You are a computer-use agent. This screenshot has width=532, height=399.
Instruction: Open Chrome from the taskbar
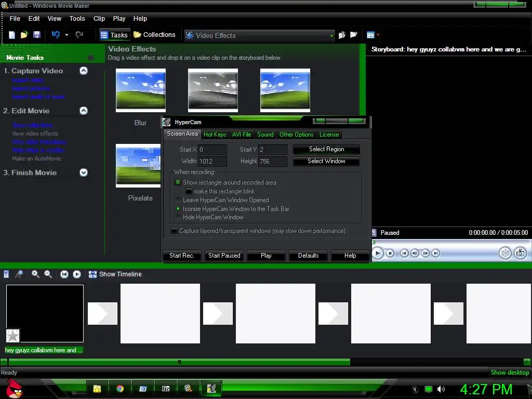tap(120, 389)
